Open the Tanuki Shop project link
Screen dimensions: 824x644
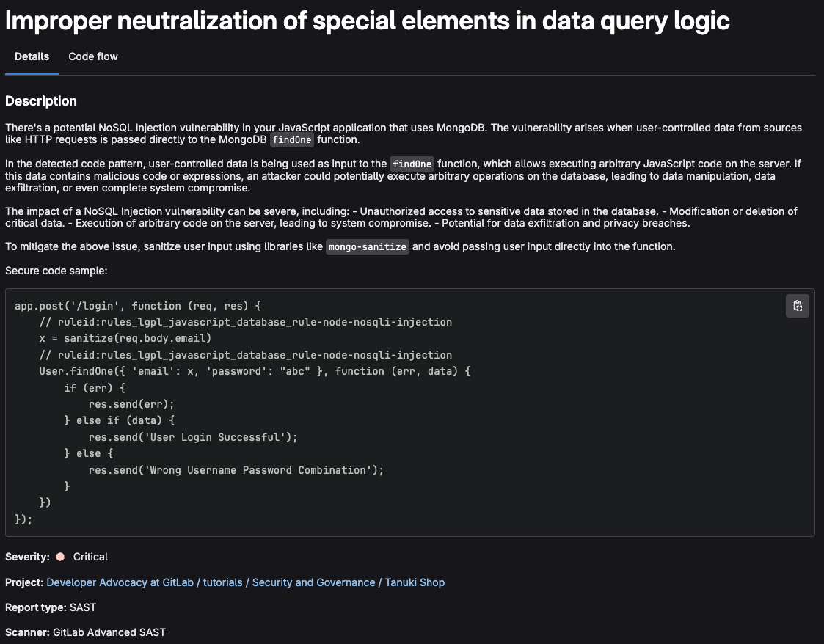click(415, 582)
